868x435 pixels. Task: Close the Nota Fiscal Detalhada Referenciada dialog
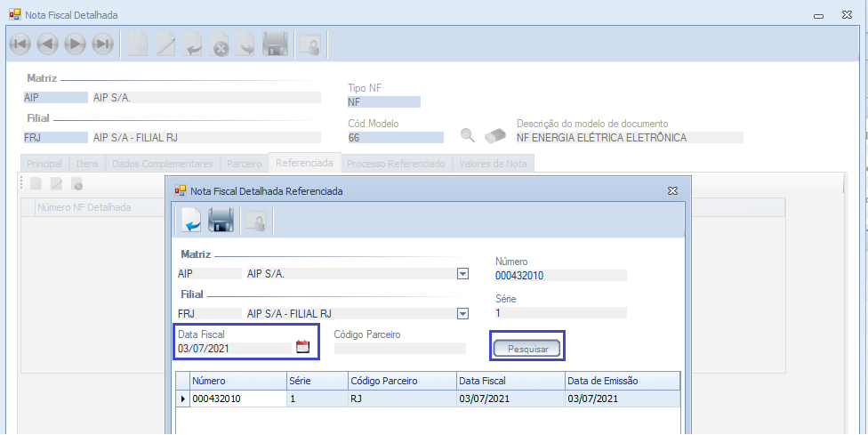point(673,190)
